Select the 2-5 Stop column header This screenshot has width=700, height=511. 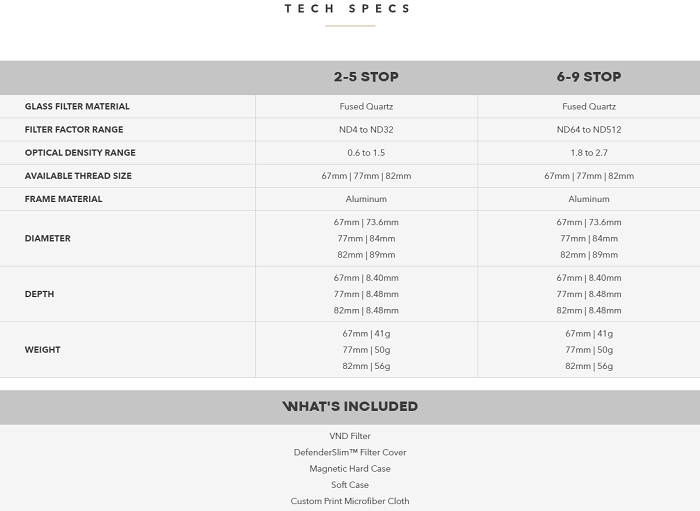tap(366, 77)
